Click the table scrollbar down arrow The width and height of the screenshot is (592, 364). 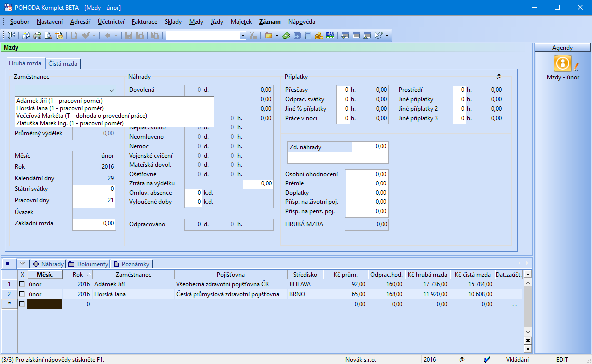click(x=528, y=332)
